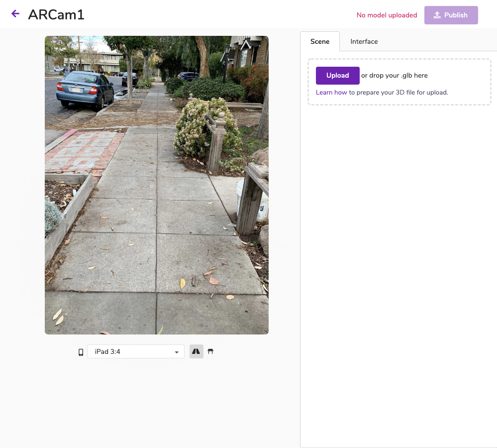497x448 pixels.
Task: Open the iPad 3:4 device dropdown
Action: [136, 351]
